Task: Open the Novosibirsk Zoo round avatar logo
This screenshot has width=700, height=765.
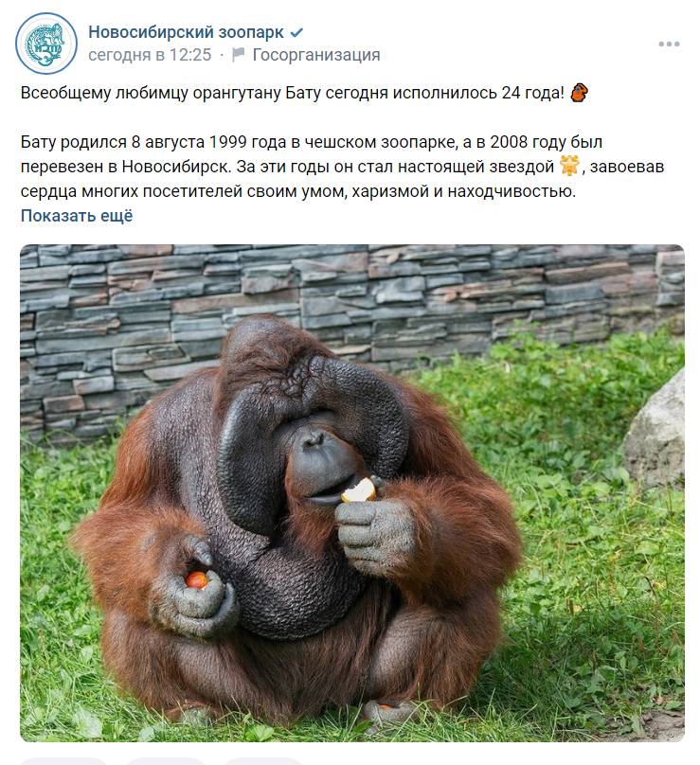Action: (x=46, y=44)
